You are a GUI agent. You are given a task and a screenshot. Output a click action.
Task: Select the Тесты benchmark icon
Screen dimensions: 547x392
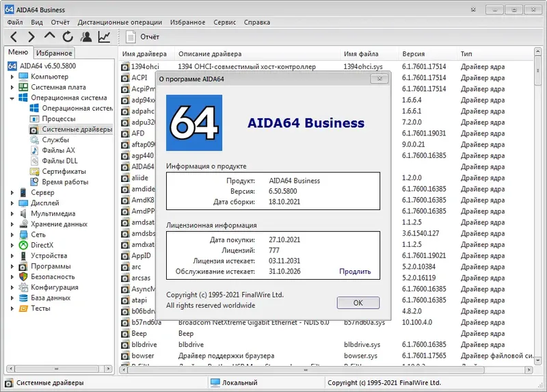23,309
